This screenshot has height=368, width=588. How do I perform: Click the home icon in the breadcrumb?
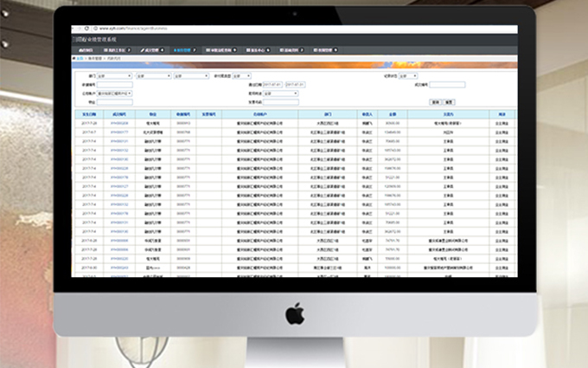point(75,59)
